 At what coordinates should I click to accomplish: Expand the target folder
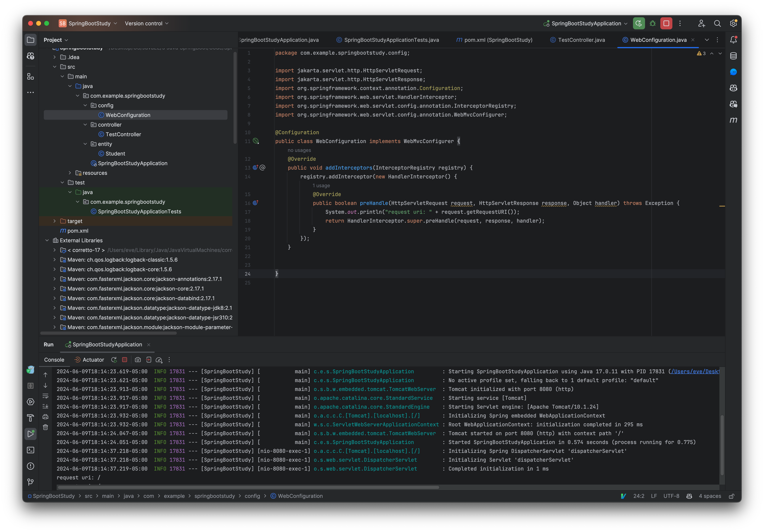click(55, 221)
